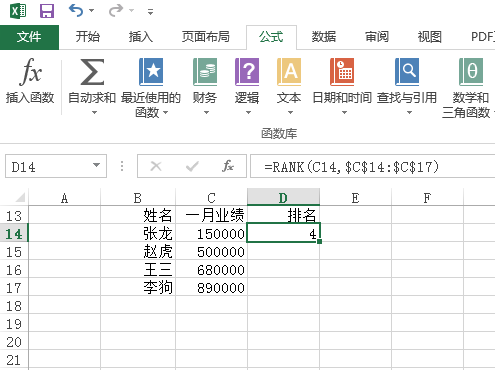The width and height of the screenshot is (495, 370).
Task: Select column E header
Action: 355,198
